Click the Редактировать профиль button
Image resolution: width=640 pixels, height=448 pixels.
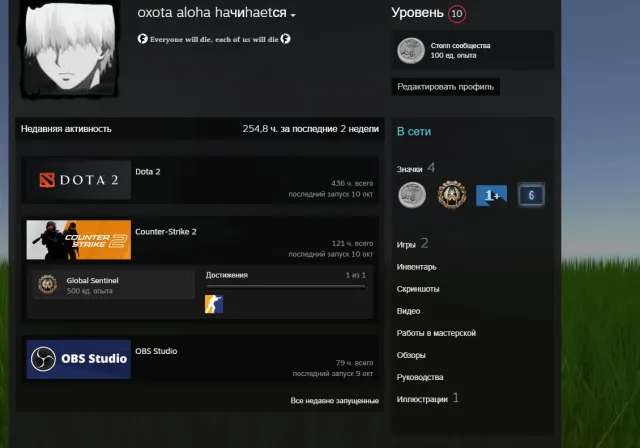click(x=445, y=87)
